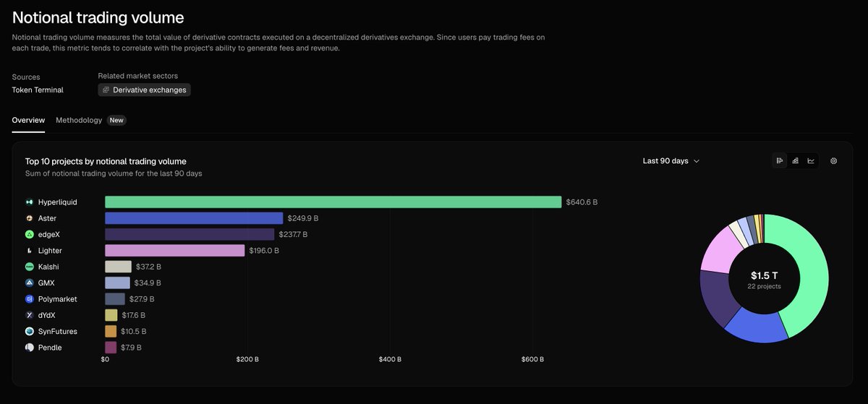The image size is (868, 404).
Task: Click the periwinkle GMX bar
Action: click(x=117, y=283)
